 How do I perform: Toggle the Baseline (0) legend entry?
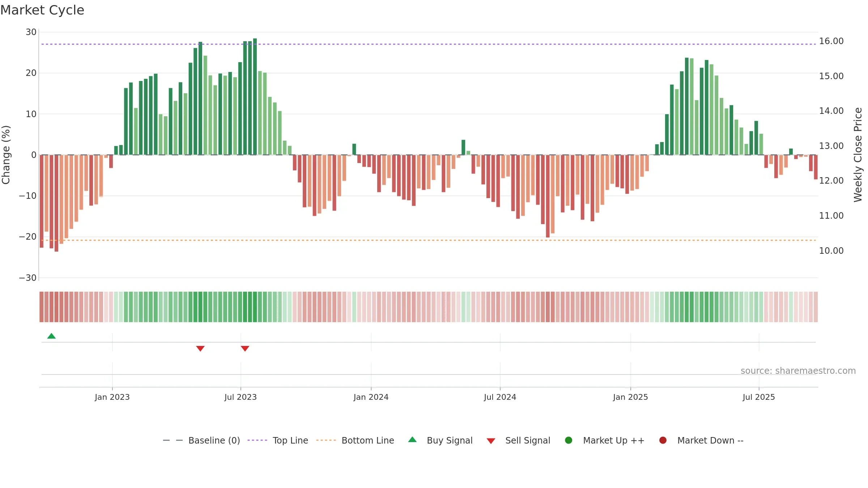201,440
